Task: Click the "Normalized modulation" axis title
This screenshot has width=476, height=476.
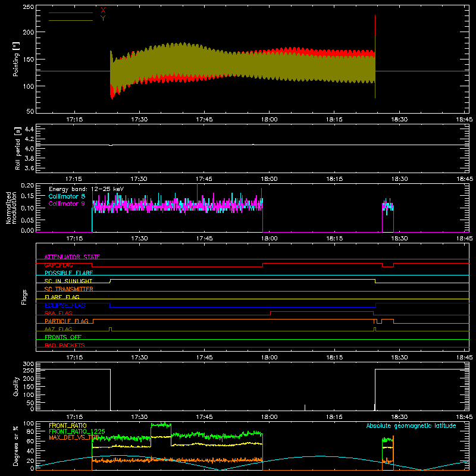Action: [x=11, y=208]
